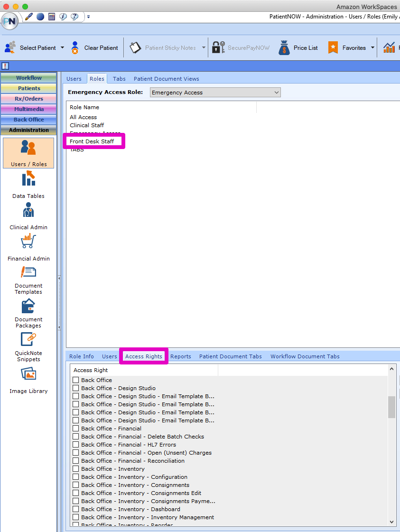Select the Front Desk Staff role
The height and width of the screenshot is (532, 400).
(x=92, y=141)
